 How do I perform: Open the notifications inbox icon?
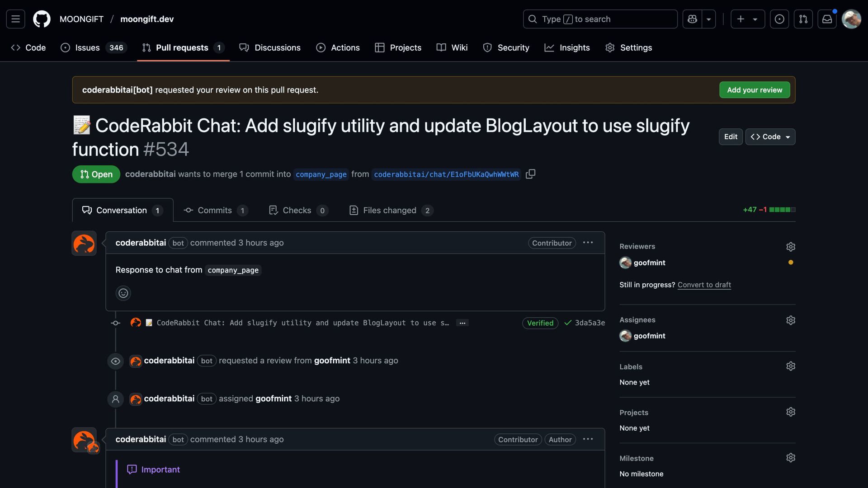(827, 19)
